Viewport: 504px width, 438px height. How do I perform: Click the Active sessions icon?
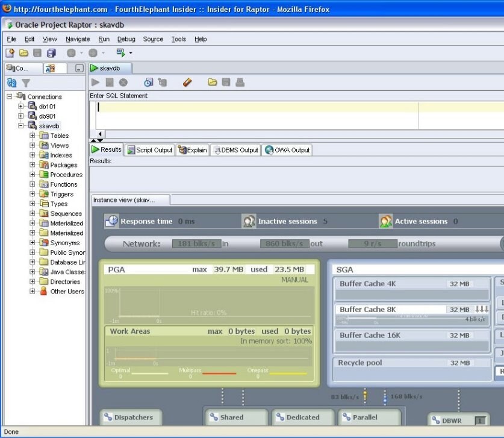(386, 221)
